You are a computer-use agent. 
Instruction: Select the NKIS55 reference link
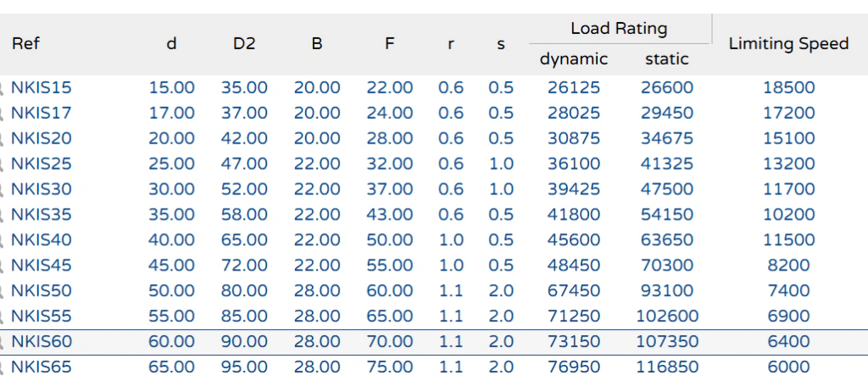tap(42, 316)
